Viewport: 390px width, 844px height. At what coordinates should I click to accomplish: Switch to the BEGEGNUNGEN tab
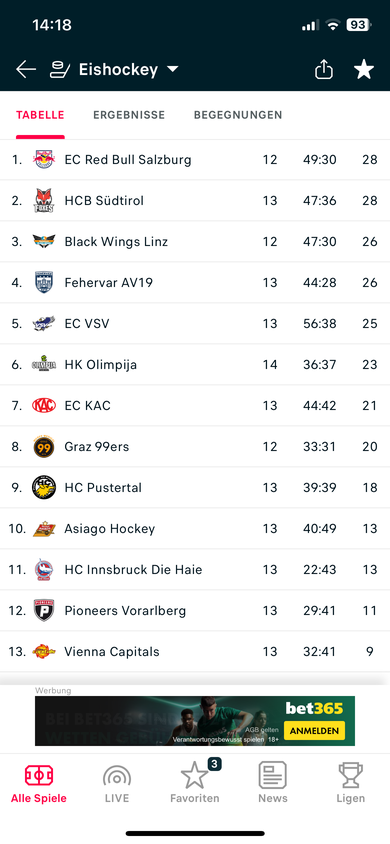pos(238,115)
